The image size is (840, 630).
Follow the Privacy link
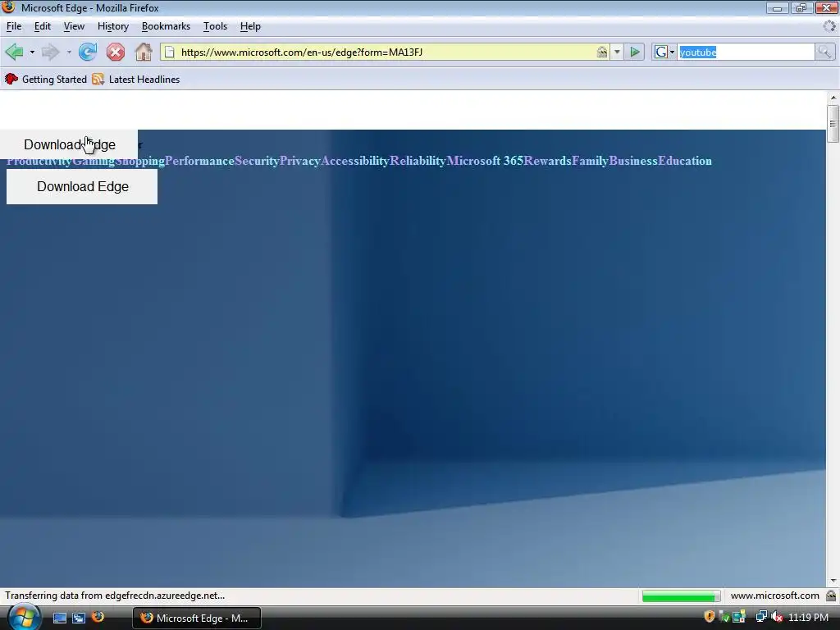[300, 161]
